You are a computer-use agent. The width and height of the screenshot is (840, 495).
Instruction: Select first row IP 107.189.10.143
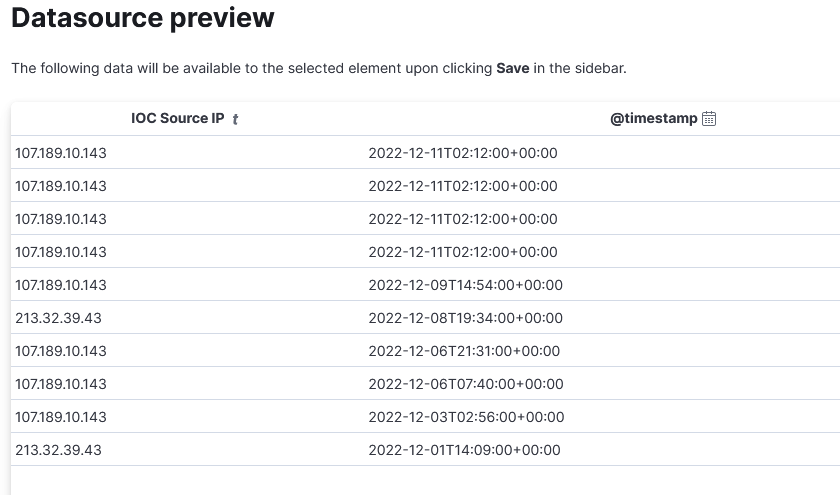click(x=61, y=153)
